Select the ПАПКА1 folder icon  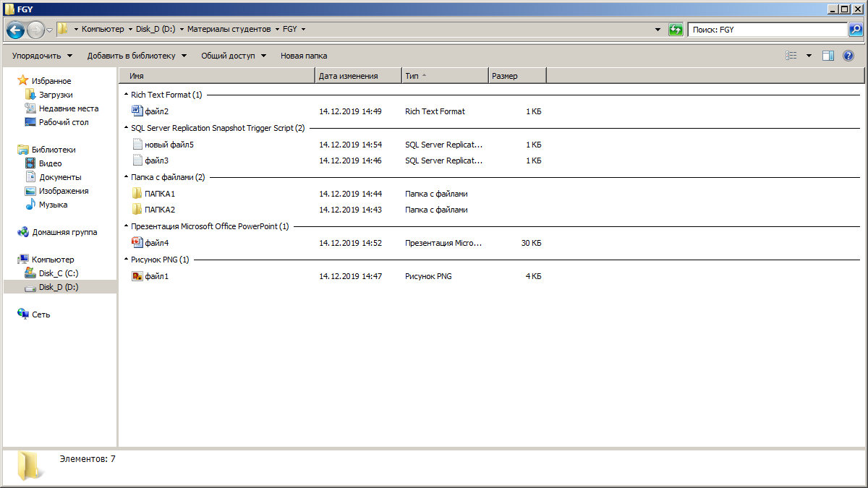click(137, 193)
